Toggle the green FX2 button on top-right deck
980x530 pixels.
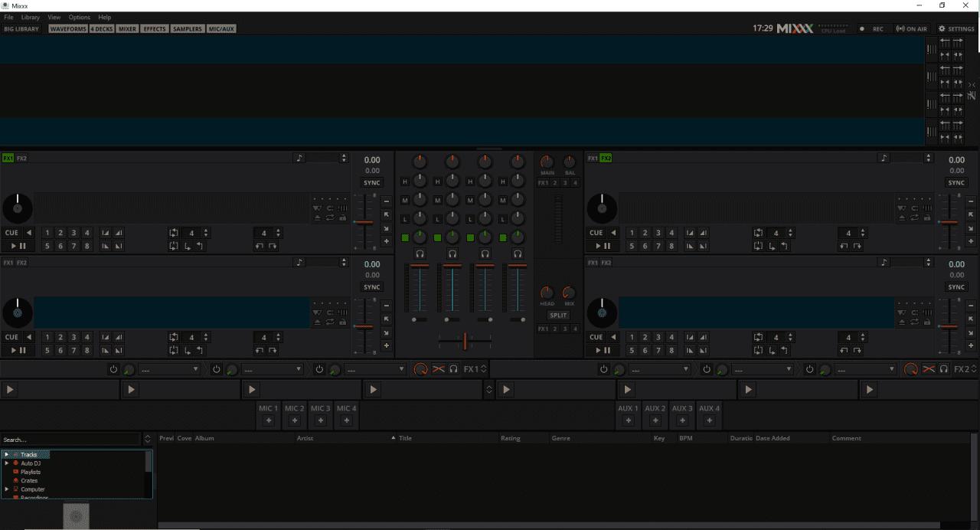pos(606,159)
